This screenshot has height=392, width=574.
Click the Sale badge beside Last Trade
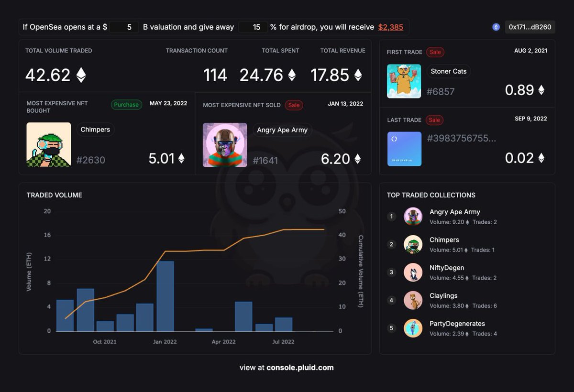pyautogui.click(x=434, y=120)
